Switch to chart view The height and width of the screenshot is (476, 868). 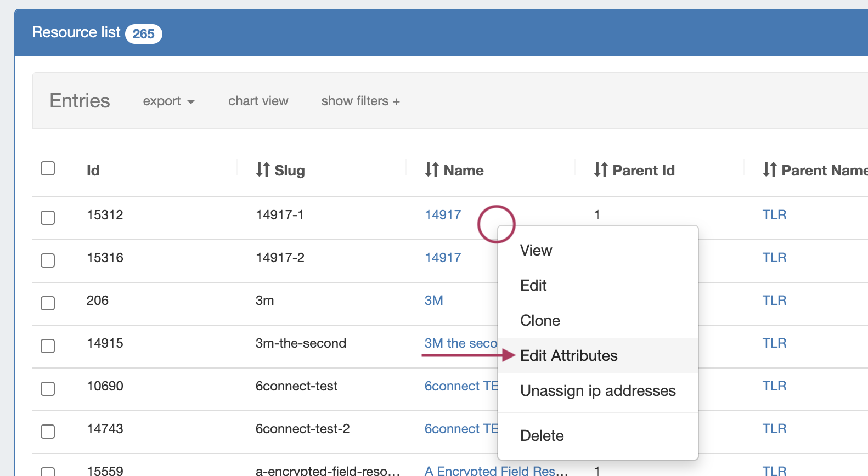[258, 101]
